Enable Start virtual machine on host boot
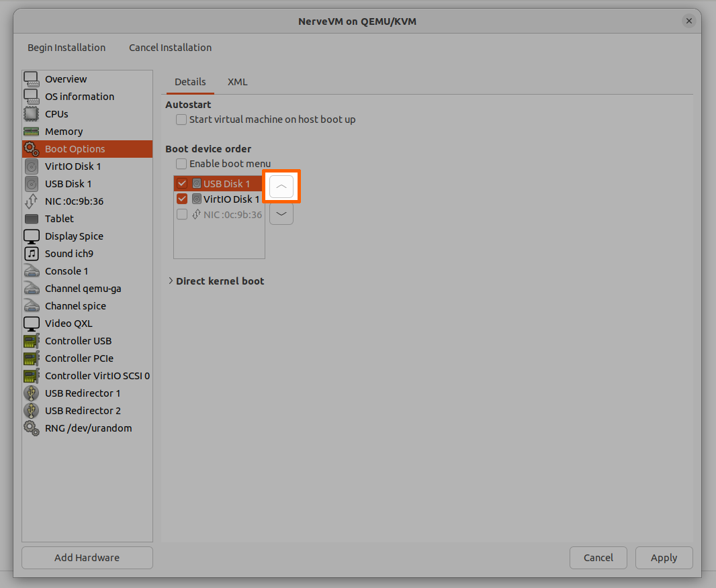The image size is (716, 588). coord(181,119)
